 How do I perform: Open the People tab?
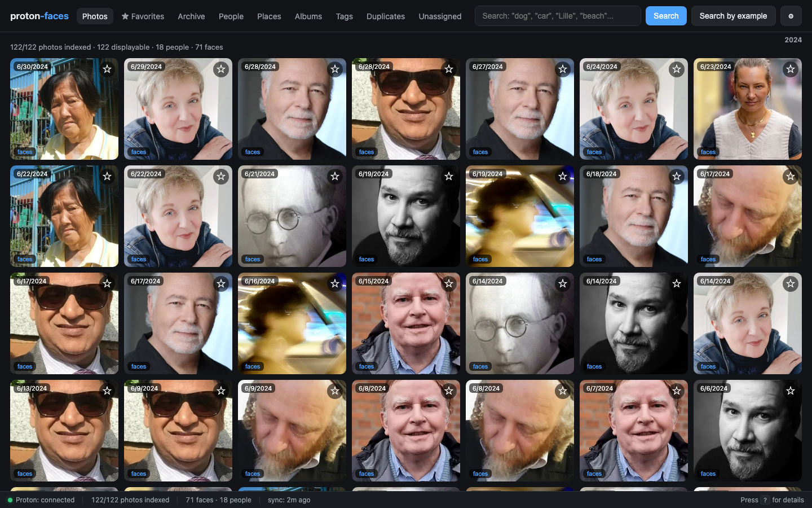click(x=231, y=16)
